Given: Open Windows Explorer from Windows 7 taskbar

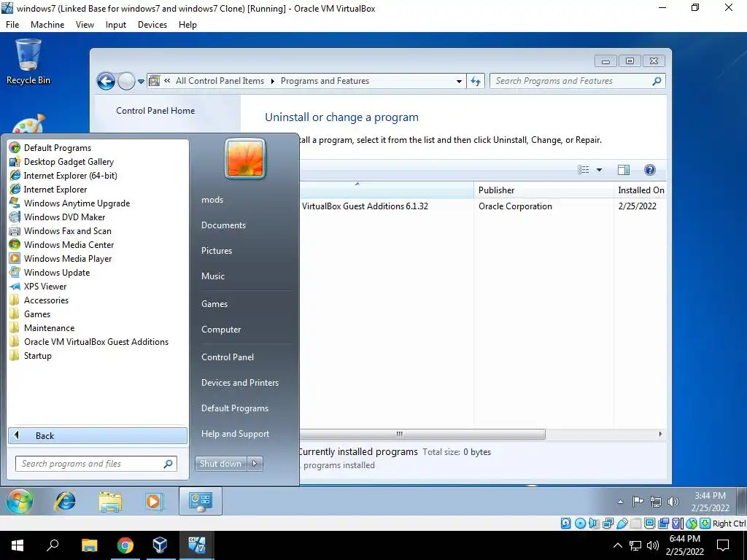Looking at the screenshot, I should click(110, 502).
